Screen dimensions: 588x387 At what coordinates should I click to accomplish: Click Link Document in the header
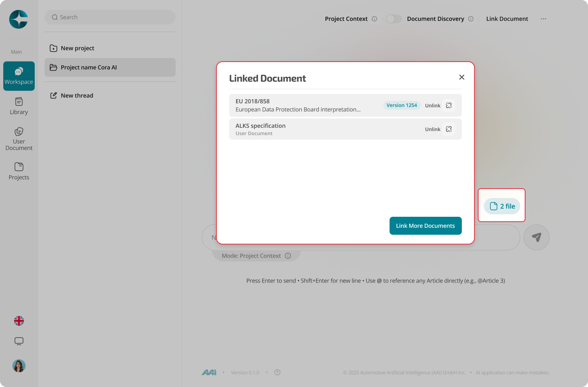pyautogui.click(x=507, y=19)
